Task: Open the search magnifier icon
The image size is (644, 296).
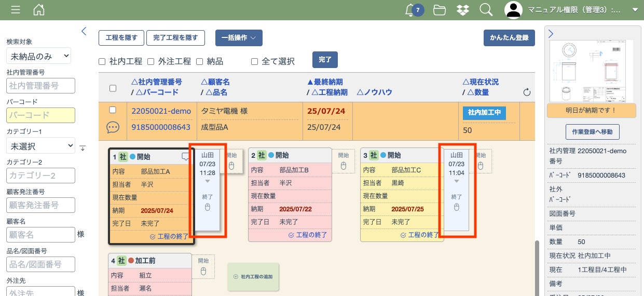Action: [x=486, y=10]
